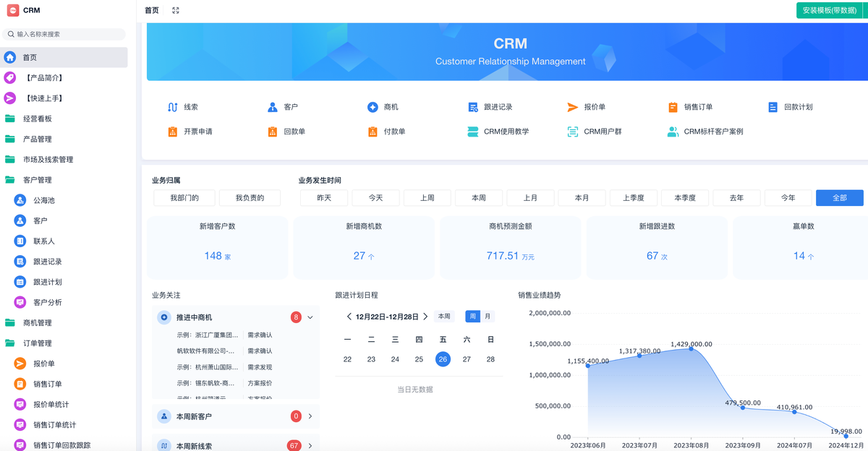Filter business time by 昨天

point(324,198)
